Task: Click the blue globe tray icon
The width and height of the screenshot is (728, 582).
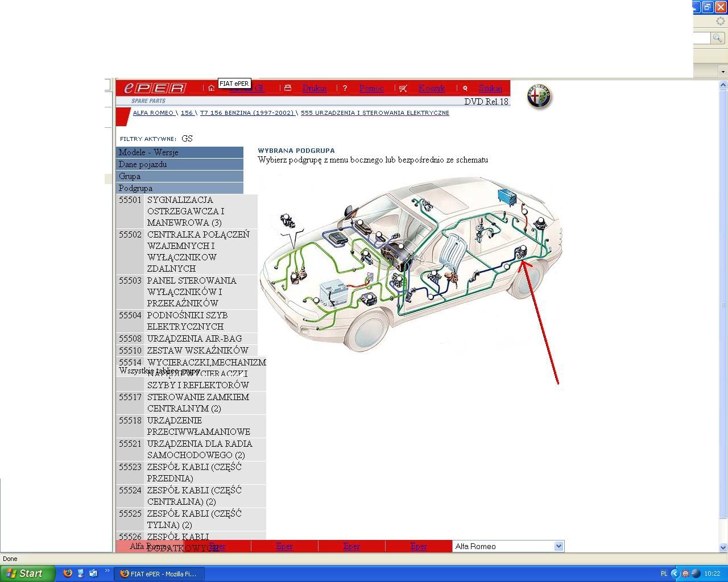Action: point(696,573)
